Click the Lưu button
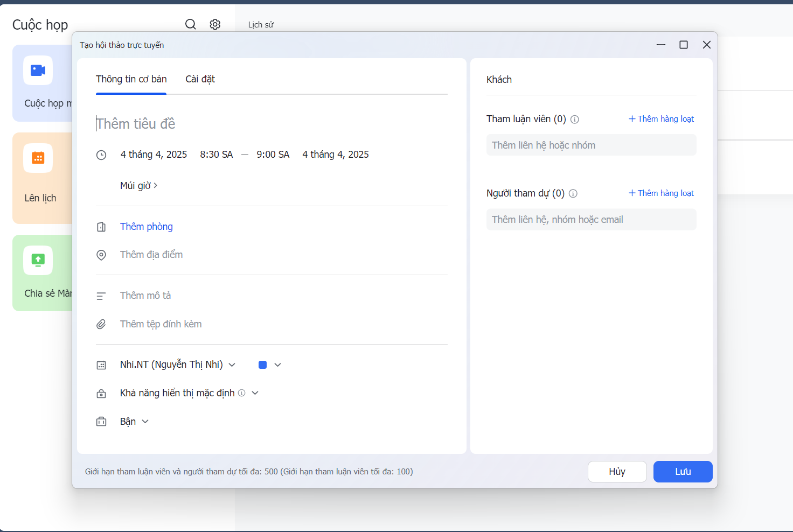 pos(683,472)
